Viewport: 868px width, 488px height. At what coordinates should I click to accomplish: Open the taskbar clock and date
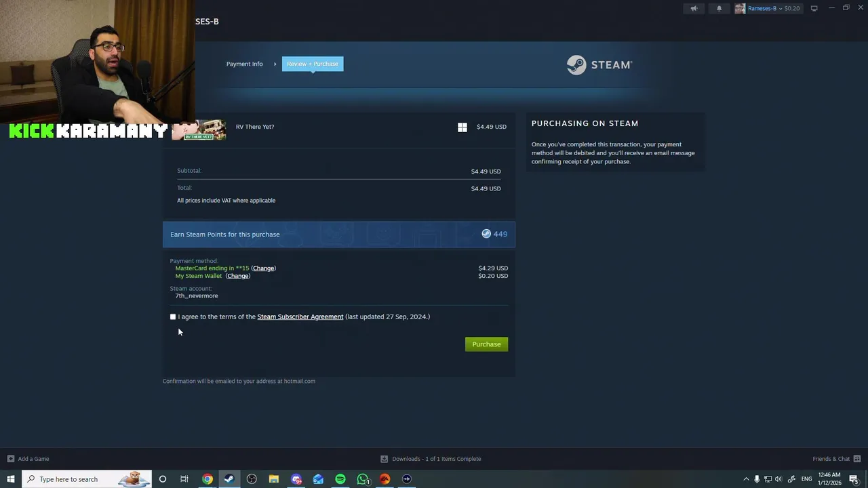click(x=830, y=479)
